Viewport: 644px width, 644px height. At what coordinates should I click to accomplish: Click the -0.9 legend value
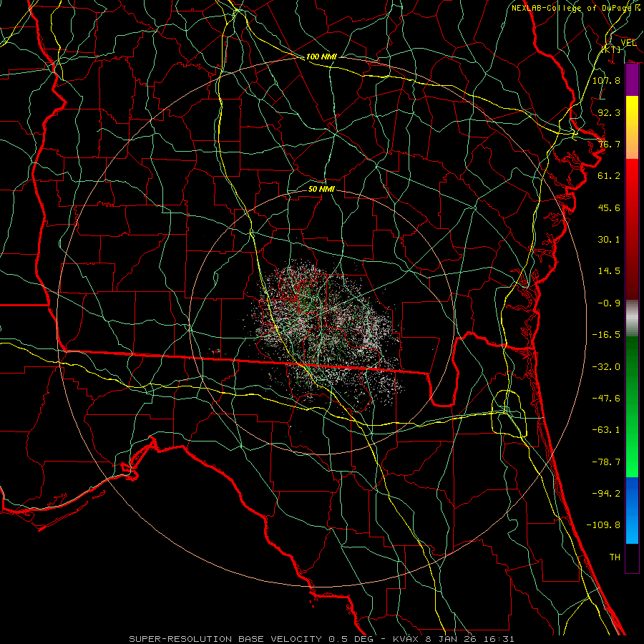609,303
